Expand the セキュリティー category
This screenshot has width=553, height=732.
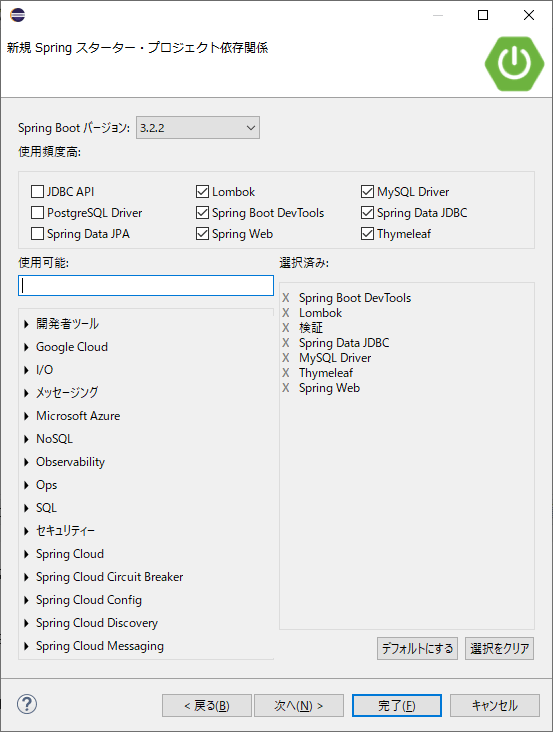(x=27, y=531)
